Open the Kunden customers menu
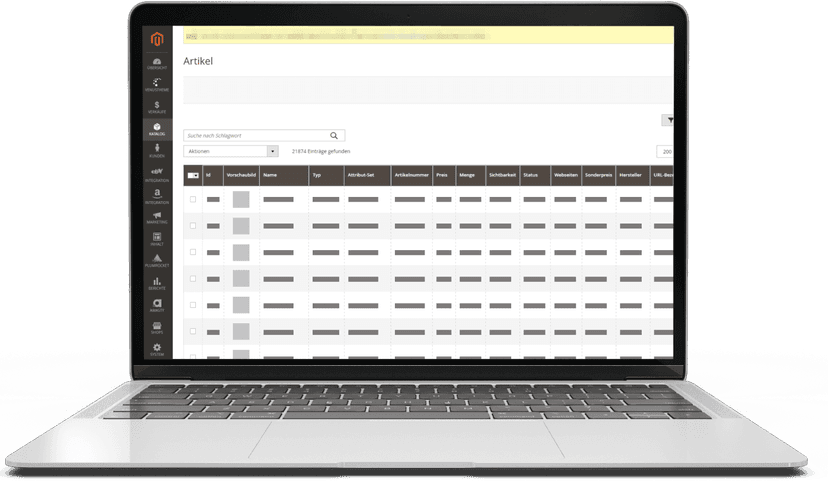828x482 pixels. click(x=157, y=151)
